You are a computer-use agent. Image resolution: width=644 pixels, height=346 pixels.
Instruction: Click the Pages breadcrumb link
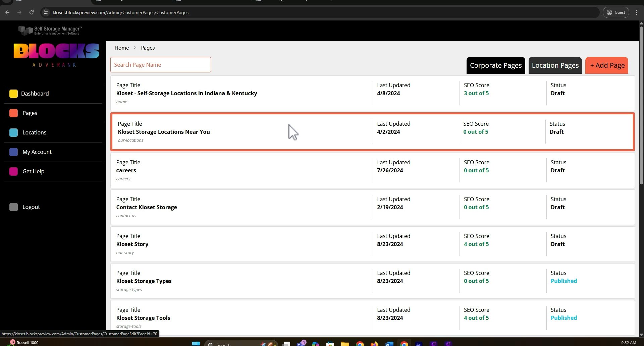pyautogui.click(x=148, y=48)
